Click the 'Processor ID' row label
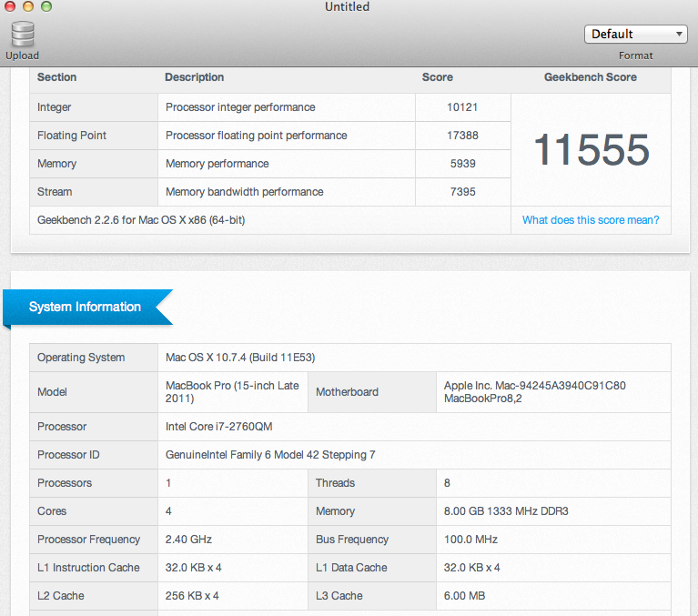The width and height of the screenshot is (698, 616). point(68,455)
